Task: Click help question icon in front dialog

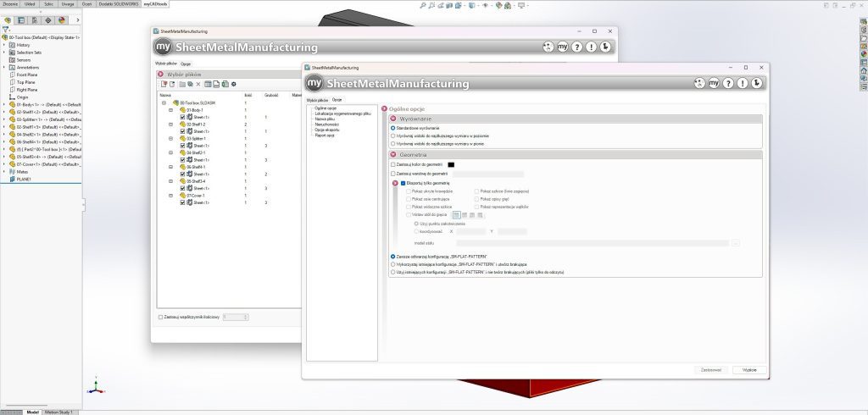Action: point(728,83)
